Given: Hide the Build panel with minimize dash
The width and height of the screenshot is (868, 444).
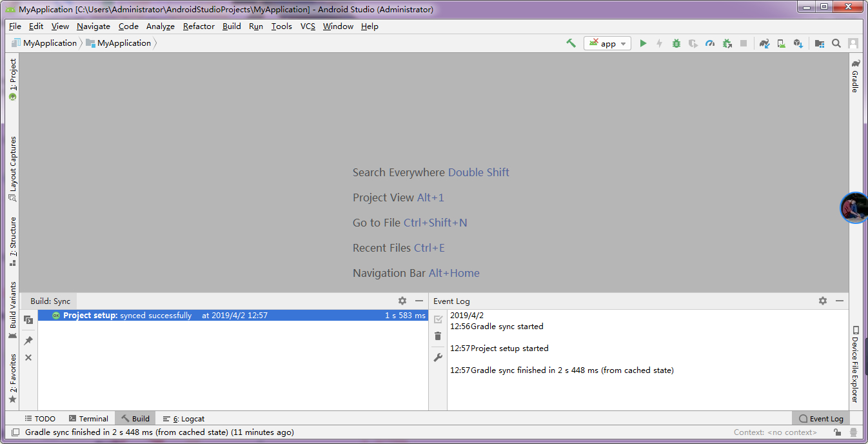Looking at the screenshot, I should pos(419,301).
